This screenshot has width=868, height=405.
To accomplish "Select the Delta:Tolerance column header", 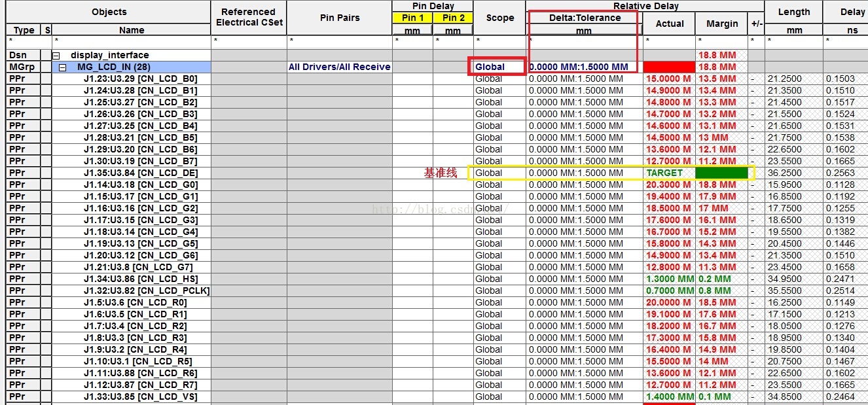I will 583,18.
